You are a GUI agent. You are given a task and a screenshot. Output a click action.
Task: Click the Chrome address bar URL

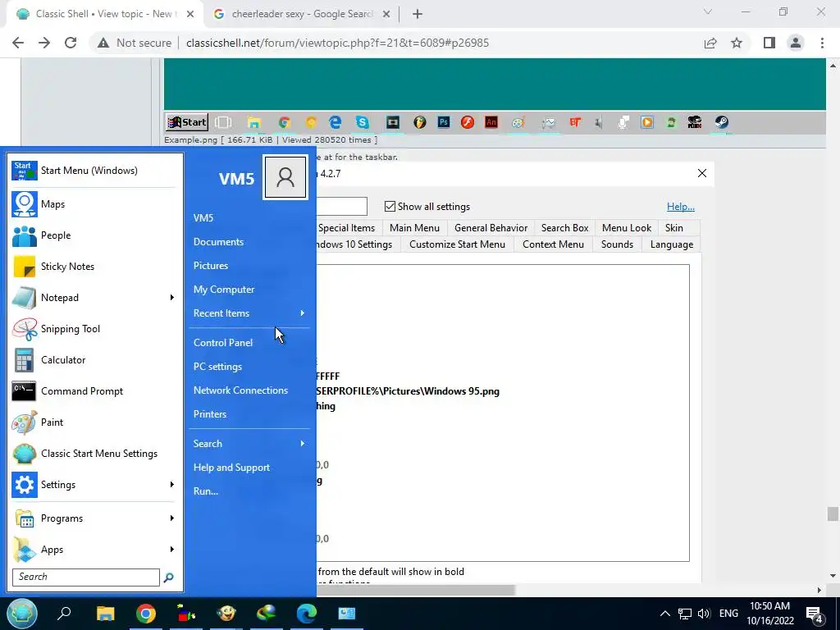pos(337,43)
